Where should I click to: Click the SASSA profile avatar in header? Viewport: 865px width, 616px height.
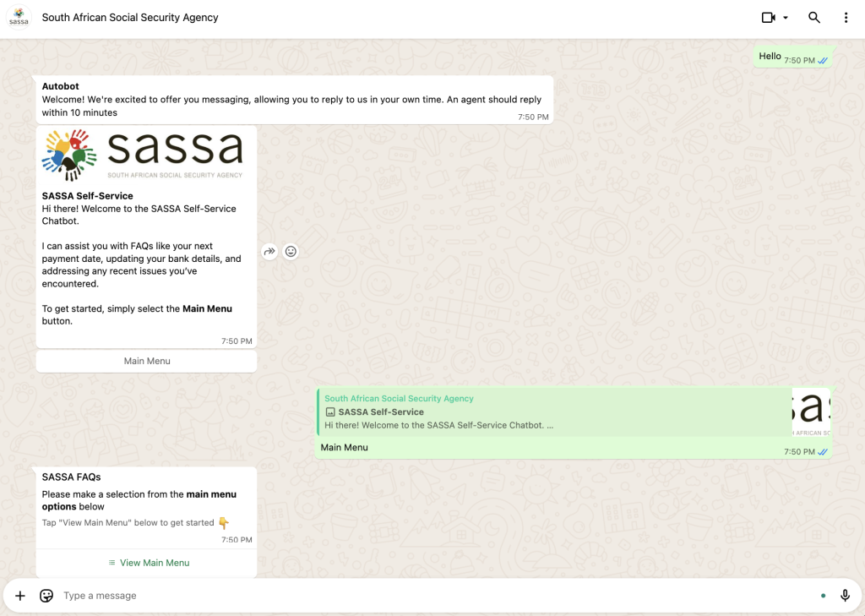(x=19, y=18)
